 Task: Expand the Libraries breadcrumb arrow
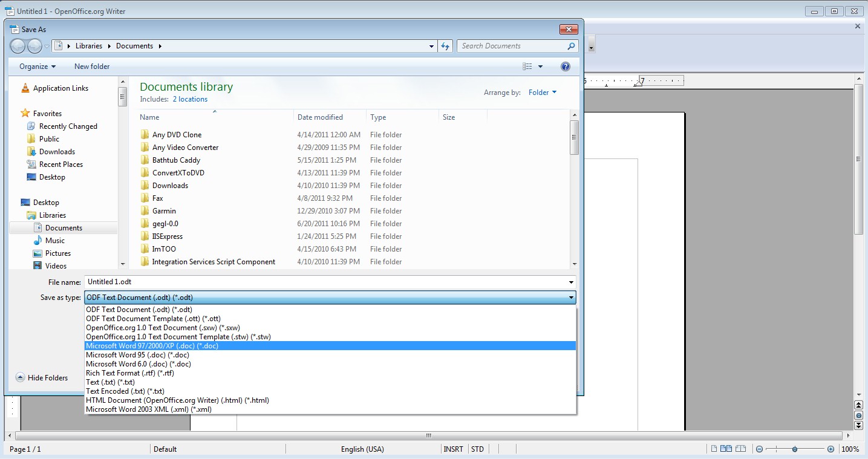pos(109,46)
